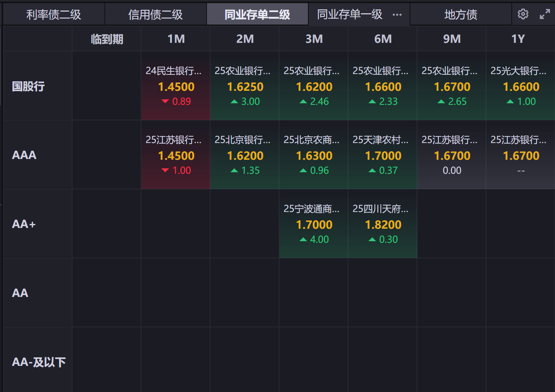
Task: Select the 同业存单一级 tab
Action: [x=350, y=15]
